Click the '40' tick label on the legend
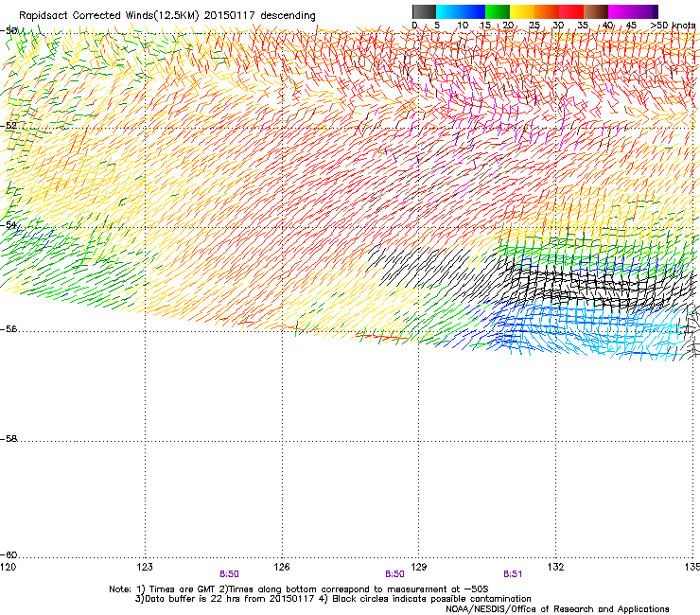The image size is (700, 615). (607, 26)
